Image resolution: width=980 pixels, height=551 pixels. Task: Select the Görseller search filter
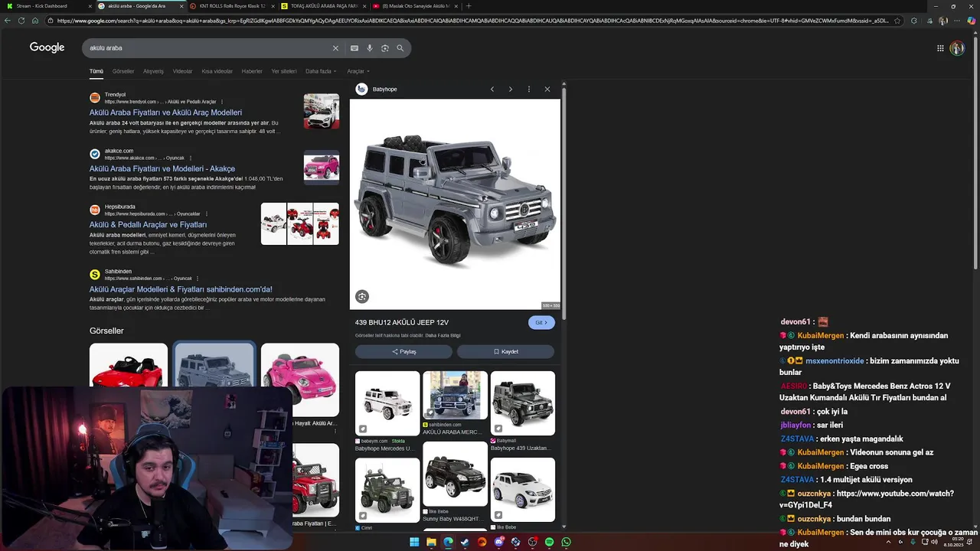pyautogui.click(x=123, y=71)
